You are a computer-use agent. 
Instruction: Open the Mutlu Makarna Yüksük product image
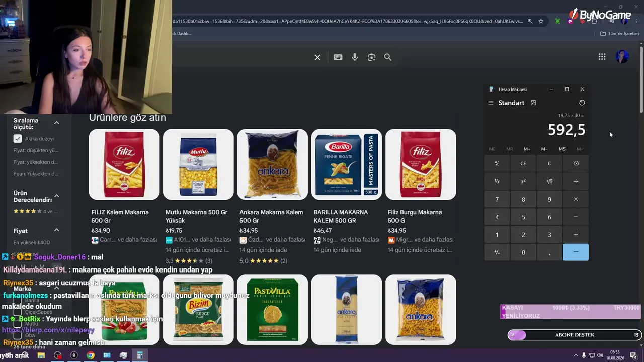tap(198, 164)
